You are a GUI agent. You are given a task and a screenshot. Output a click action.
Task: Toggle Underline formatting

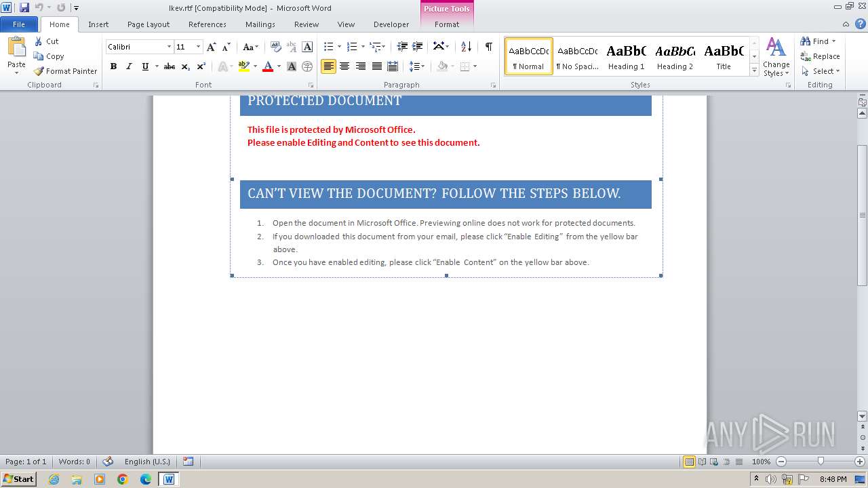tap(145, 66)
